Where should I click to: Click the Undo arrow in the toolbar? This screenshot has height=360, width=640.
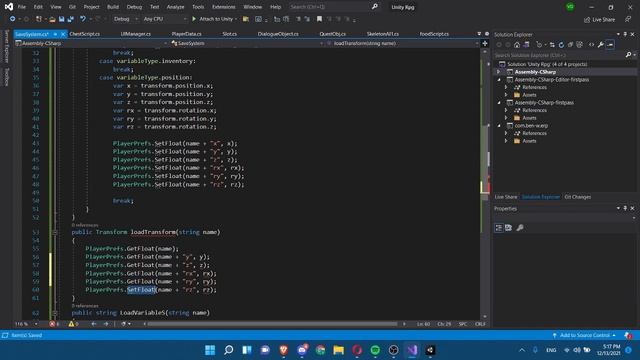point(83,19)
